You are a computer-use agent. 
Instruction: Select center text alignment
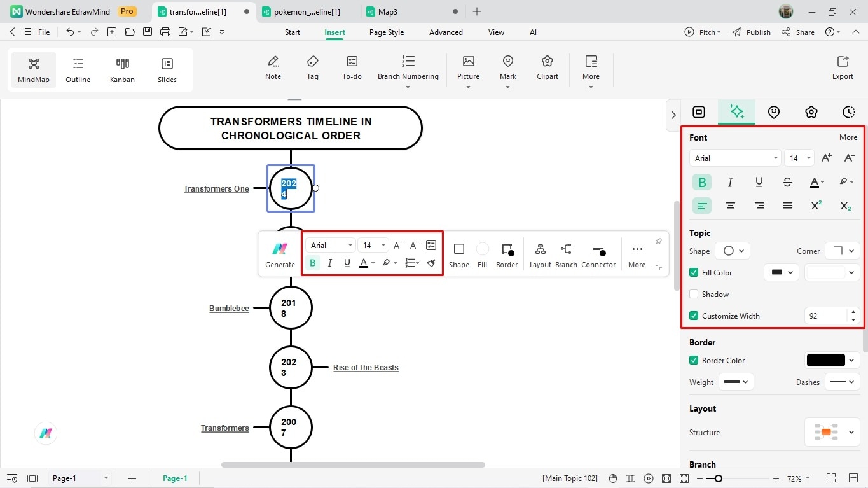731,206
